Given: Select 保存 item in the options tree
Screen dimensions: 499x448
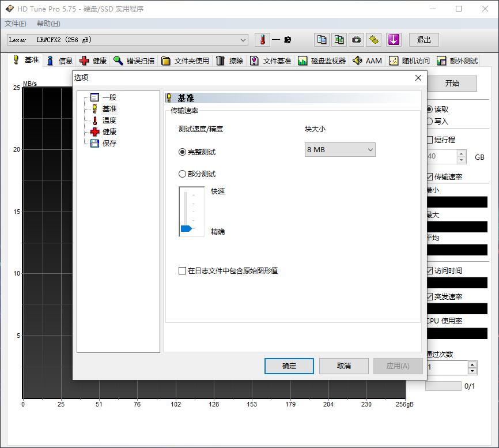Looking at the screenshot, I should click(x=109, y=144).
